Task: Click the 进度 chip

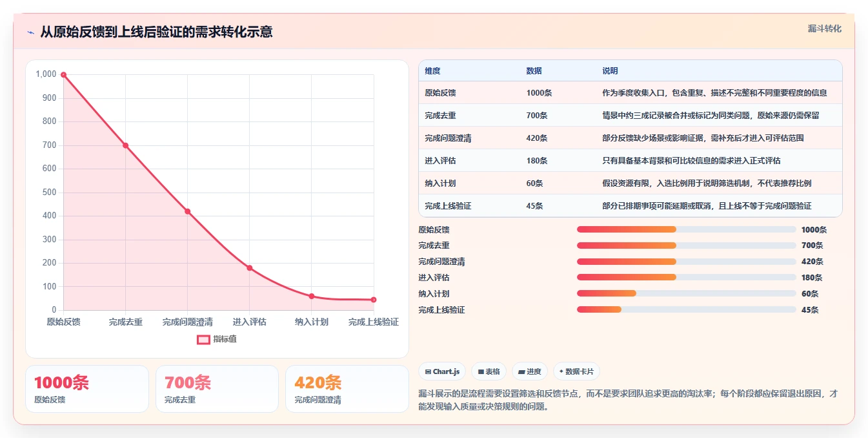Action: [529, 371]
